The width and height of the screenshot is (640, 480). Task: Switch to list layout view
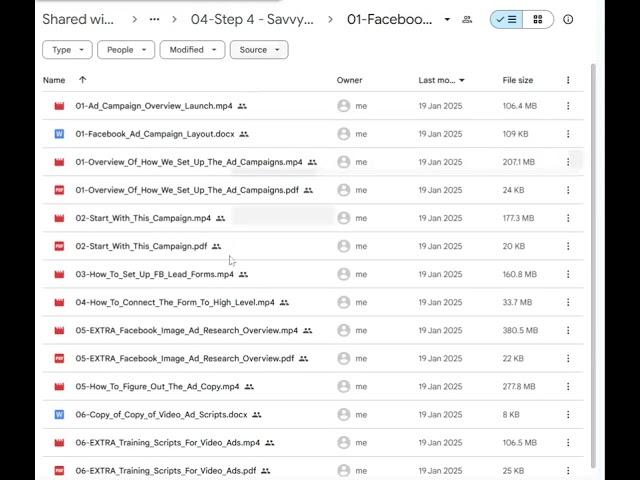click(506, 19)
